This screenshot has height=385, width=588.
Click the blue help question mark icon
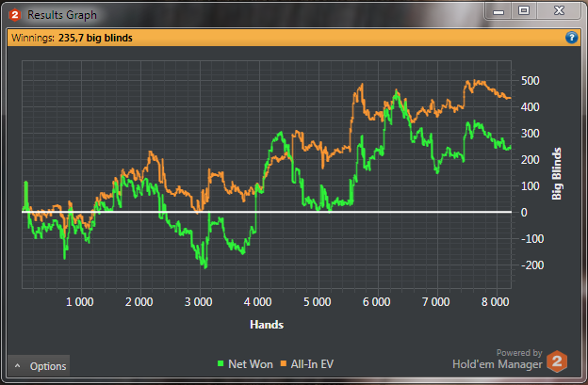pos(571,38)
